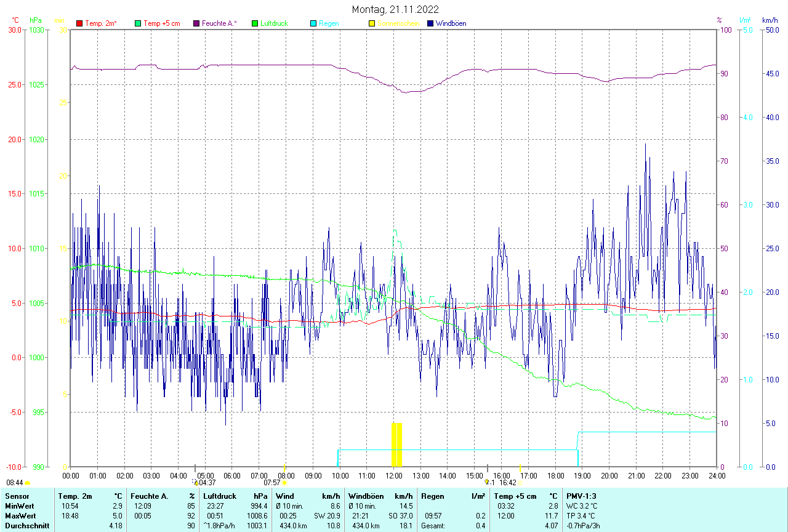Click the '1030' pressure axis value

(36, 30)
